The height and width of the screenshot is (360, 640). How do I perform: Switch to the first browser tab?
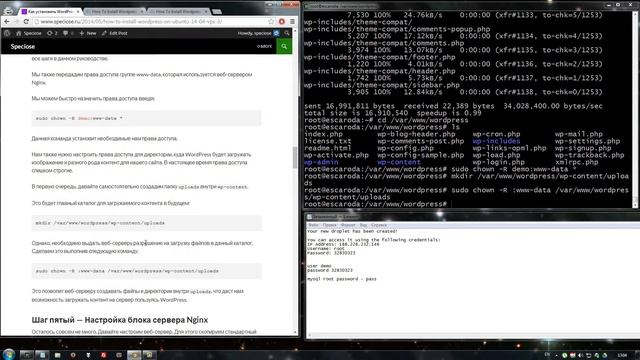50,11
